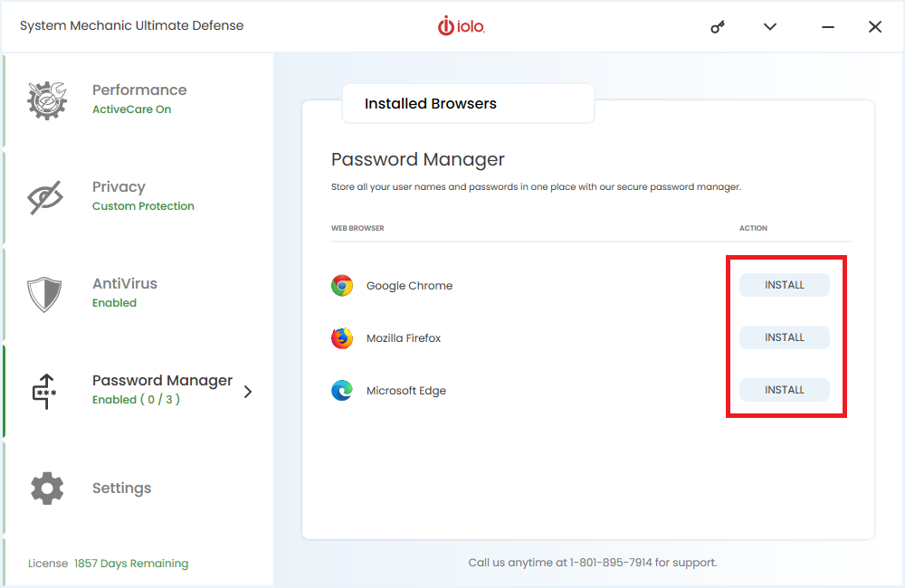This screenshot has width=905, height=588.
Task: Click the 1857 Days Remaining license text
Action: [x=131, y=564]
